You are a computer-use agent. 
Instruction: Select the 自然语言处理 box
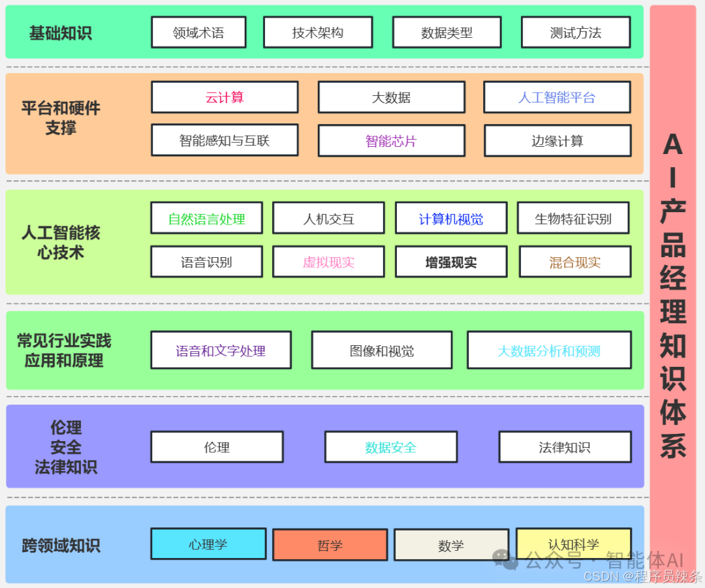click(x=206, y=218)
